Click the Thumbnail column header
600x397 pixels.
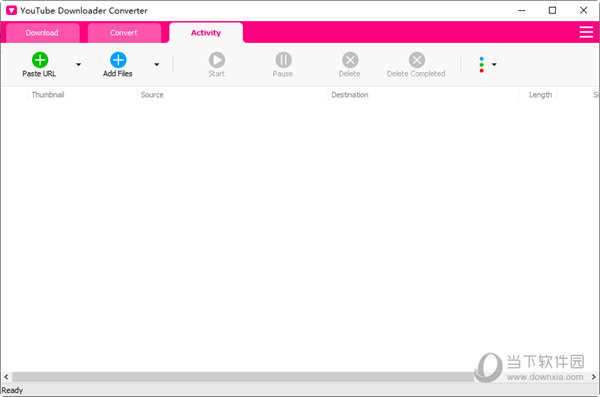point(83,95)
